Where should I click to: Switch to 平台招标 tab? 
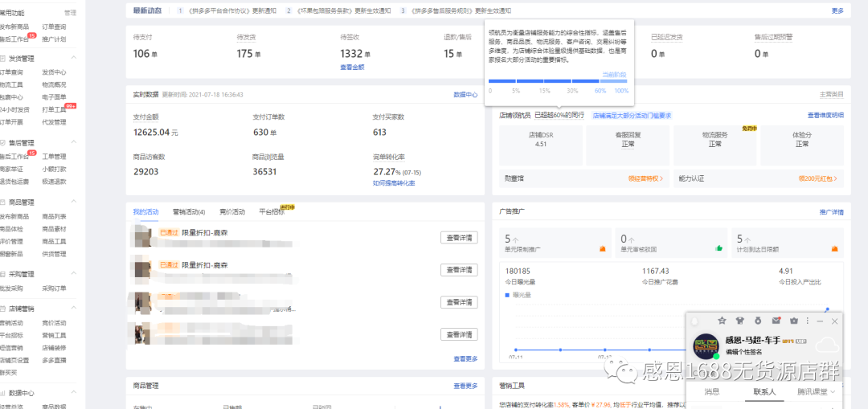coord(272,212)
